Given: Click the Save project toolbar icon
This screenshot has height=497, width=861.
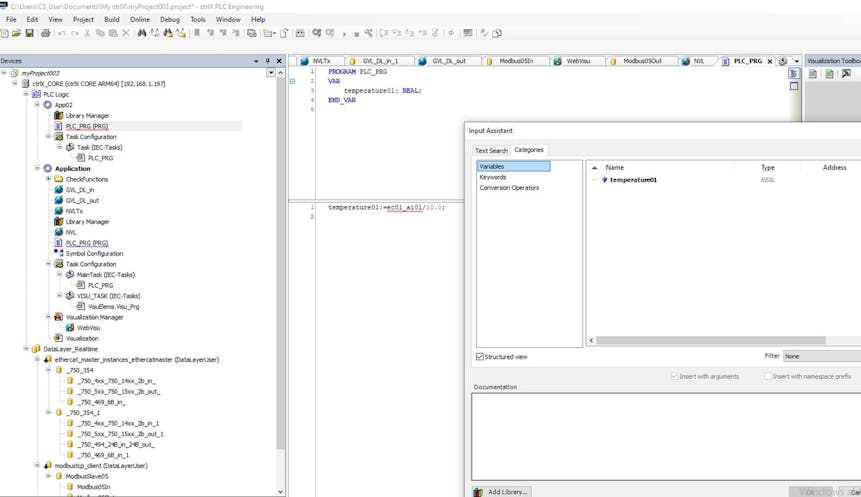Looking at the screenshot, I should click(x=31, y=33).
